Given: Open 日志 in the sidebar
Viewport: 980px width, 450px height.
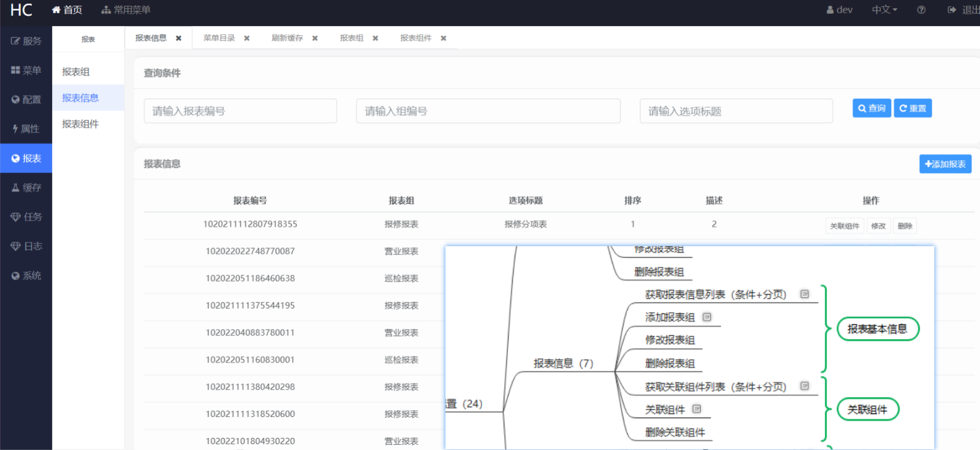Looking at the screenshot, I should point(26,246).
